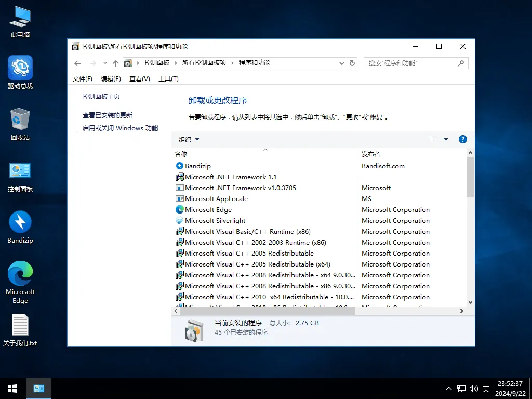Screen dimensions: 532x399
Task: Click the up one level arrow
Action: pos(115,62)
